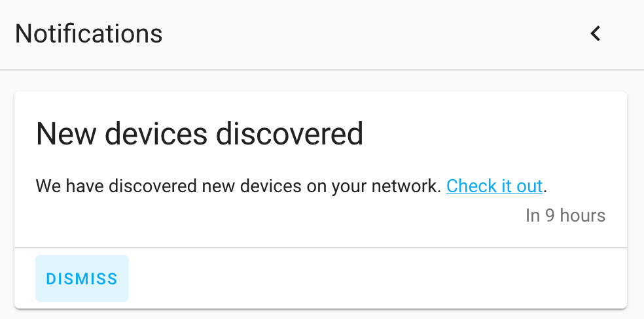Follow the blue Check it out hyperlink
The height and width of the screenshot is (319, 644).
[x=495, y=186]
